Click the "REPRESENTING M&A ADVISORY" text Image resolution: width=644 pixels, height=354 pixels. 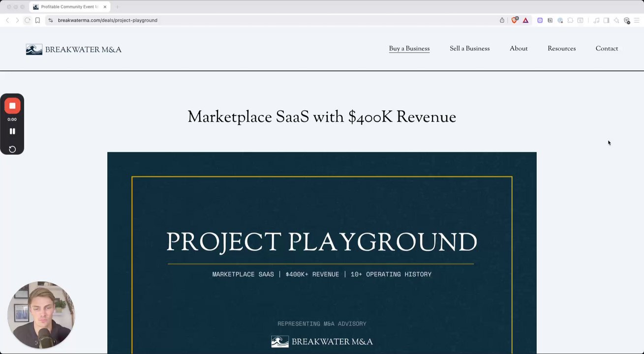pos(322,324)
